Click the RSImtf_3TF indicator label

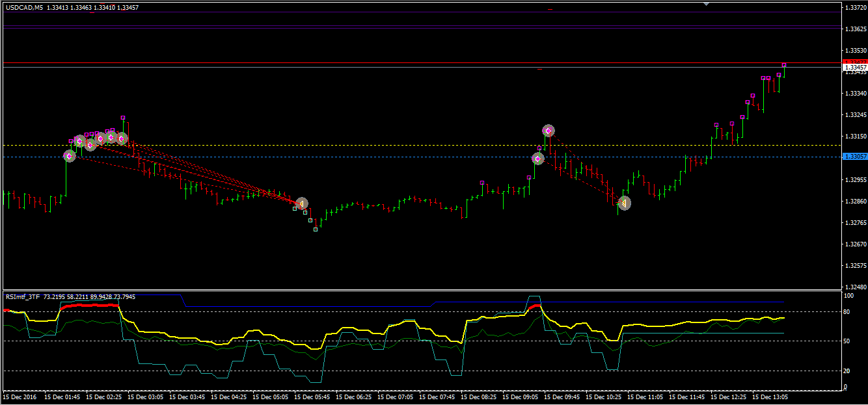pyautogui.click(x=22, y=297)
